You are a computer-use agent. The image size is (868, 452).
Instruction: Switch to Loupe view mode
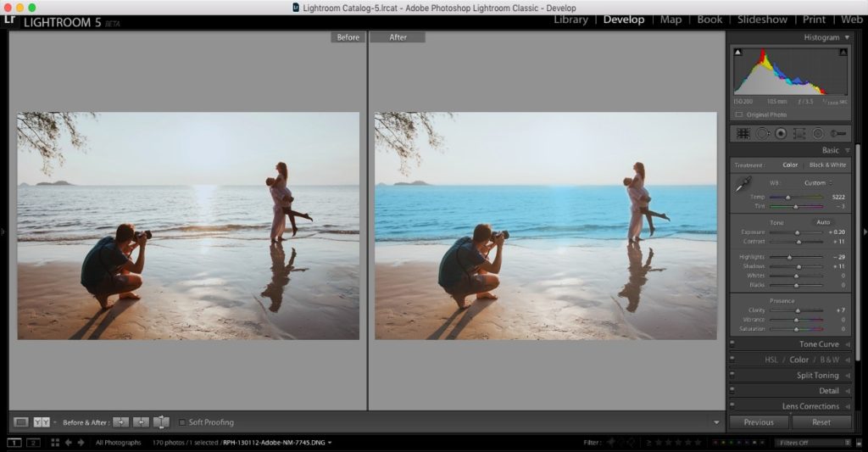point(21,422)
